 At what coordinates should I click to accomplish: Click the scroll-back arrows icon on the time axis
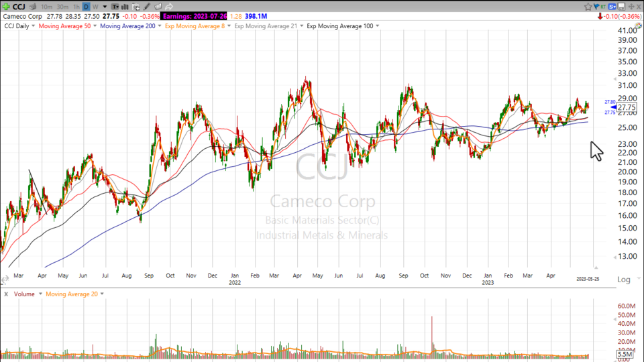click(5, 280)
